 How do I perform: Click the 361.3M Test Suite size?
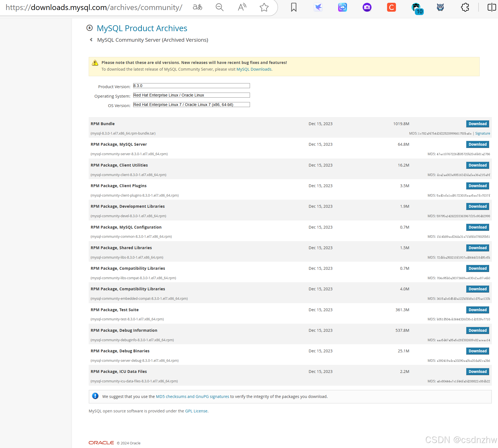pyautogui.click(x=402, y=310)
